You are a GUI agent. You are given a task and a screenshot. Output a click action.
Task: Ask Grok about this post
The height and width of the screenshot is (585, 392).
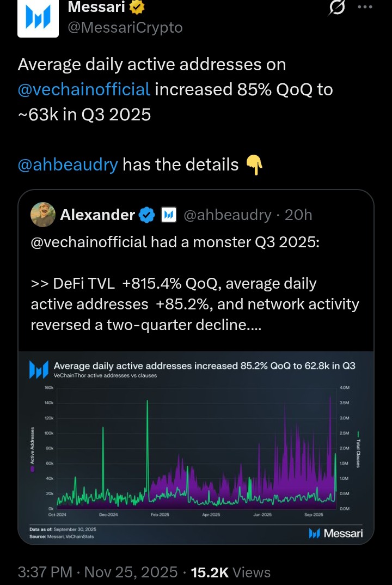tap(338, 7)
